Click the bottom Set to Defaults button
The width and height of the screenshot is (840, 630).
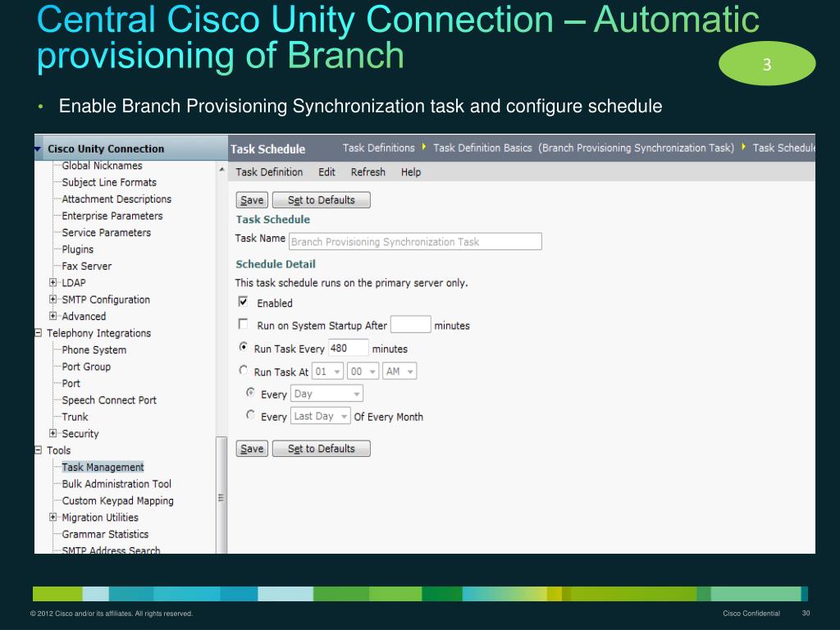[x=322, y=449]
